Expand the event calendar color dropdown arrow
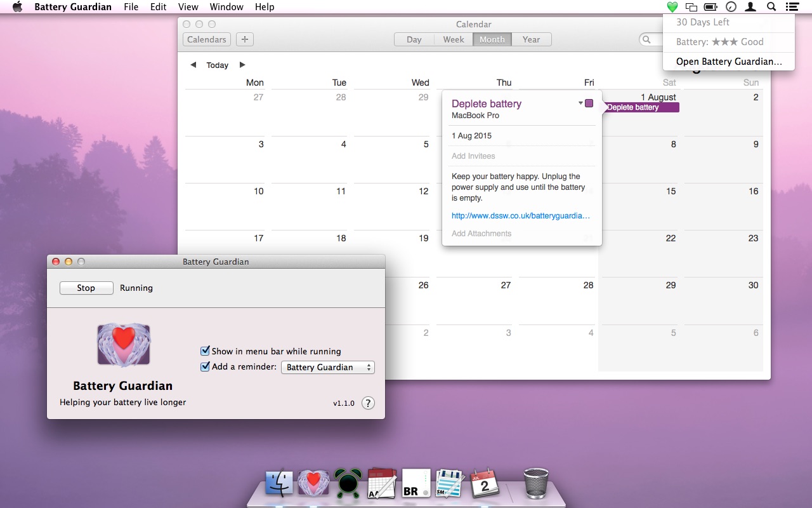The height and width of the screenshot is (508, 812). tap(580, 103)
